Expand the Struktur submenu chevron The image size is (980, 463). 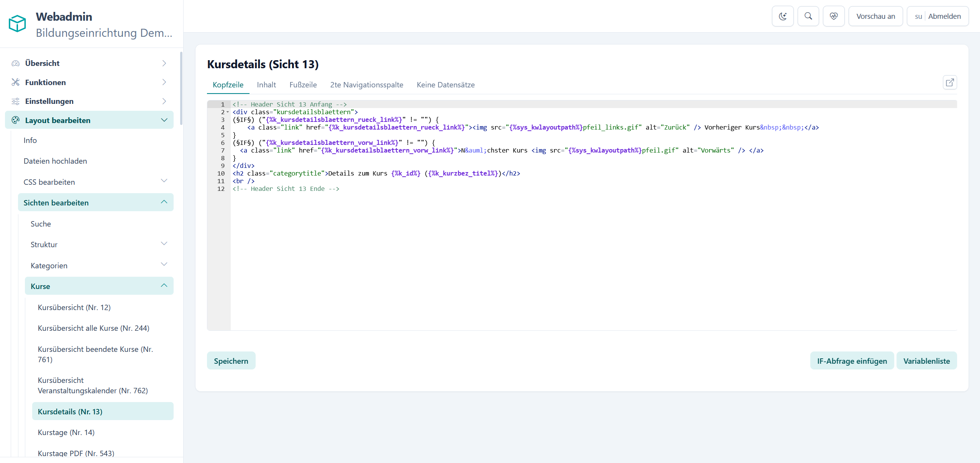pyautogui.click(x=164, y=243)
